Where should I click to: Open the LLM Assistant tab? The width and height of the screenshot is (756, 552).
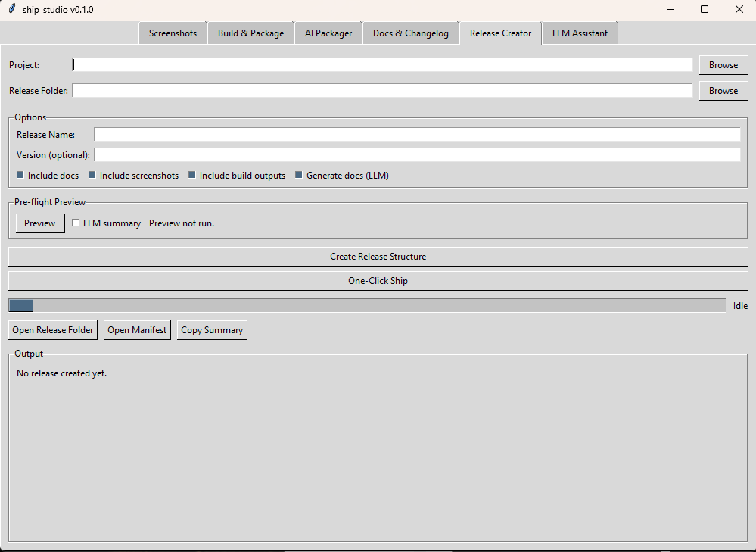[x=580, y=33]
